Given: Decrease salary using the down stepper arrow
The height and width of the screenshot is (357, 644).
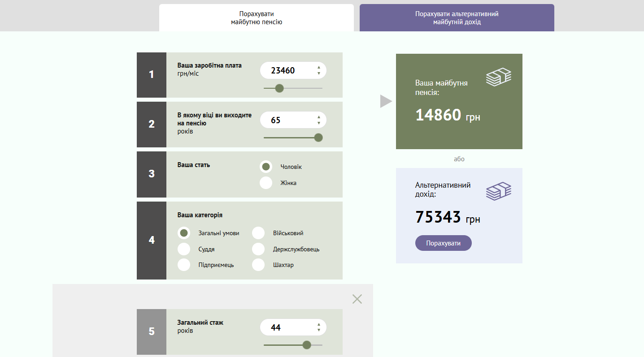Looking at the screenshot, I should (318, 73).
